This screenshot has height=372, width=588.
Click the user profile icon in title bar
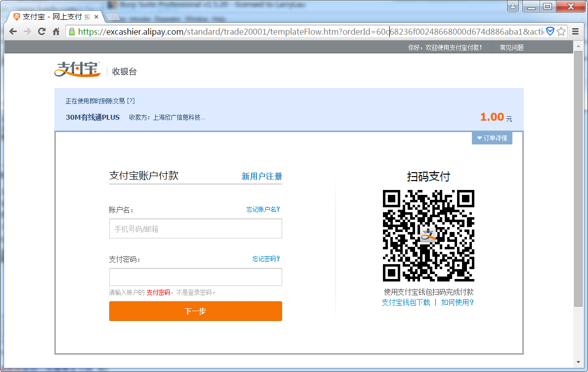(x=512, y=6)
